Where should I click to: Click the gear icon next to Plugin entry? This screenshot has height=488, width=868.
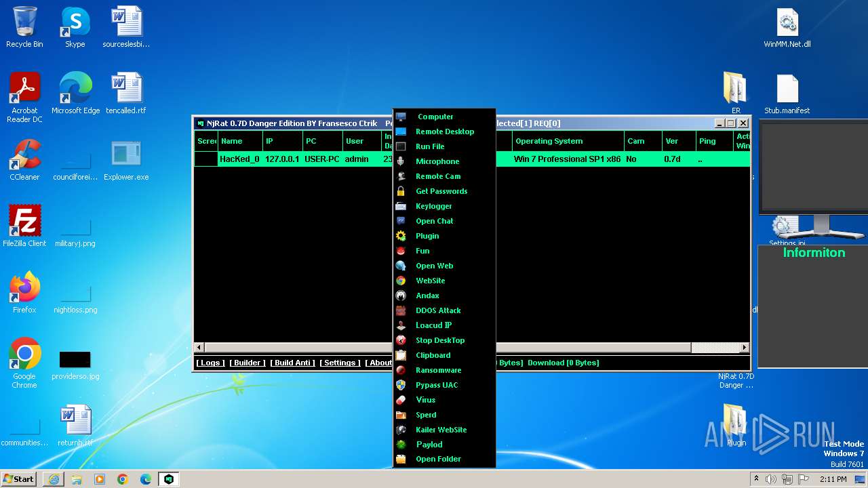pyautogui.click(x=401, y=236)
